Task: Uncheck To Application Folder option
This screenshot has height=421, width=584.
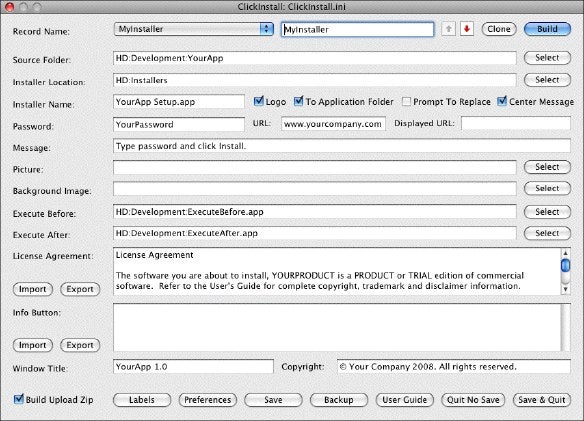Action: click(x=298, y=101)
